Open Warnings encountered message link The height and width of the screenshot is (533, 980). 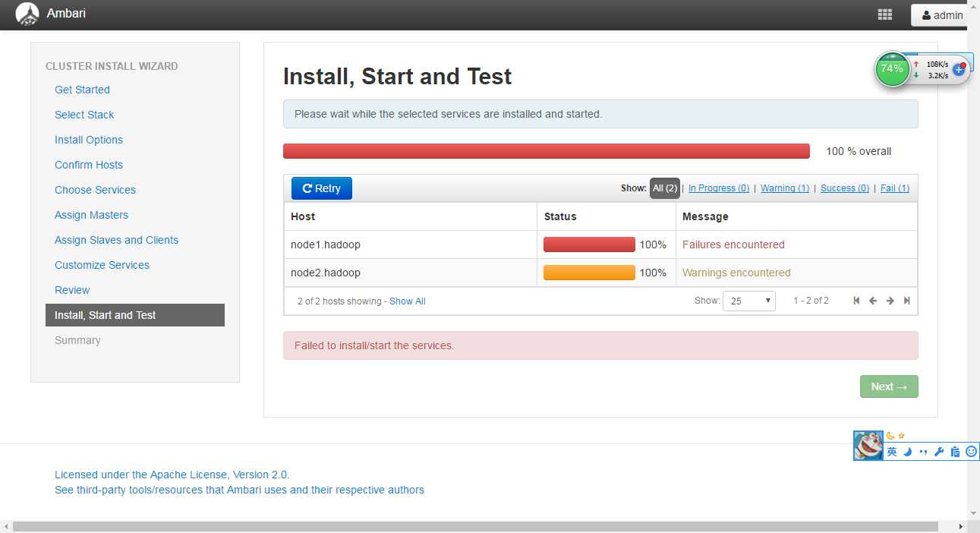coord(736,273)
